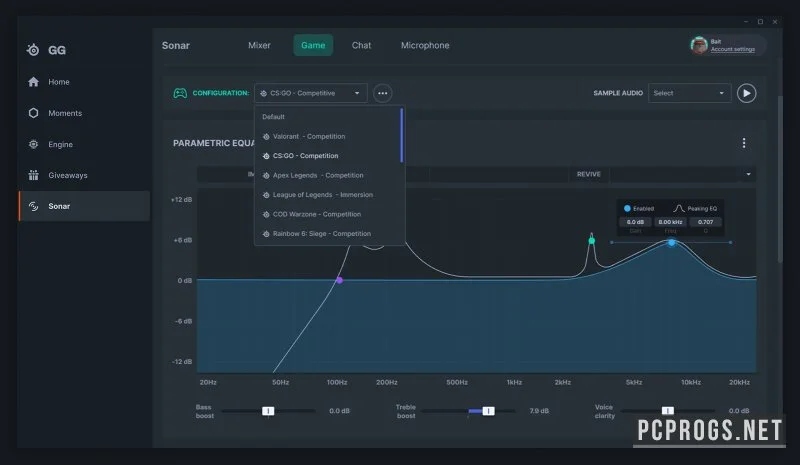Click the 0.0 dB bass boost value
Screen dimensions: 800x465
click(339, 411)
